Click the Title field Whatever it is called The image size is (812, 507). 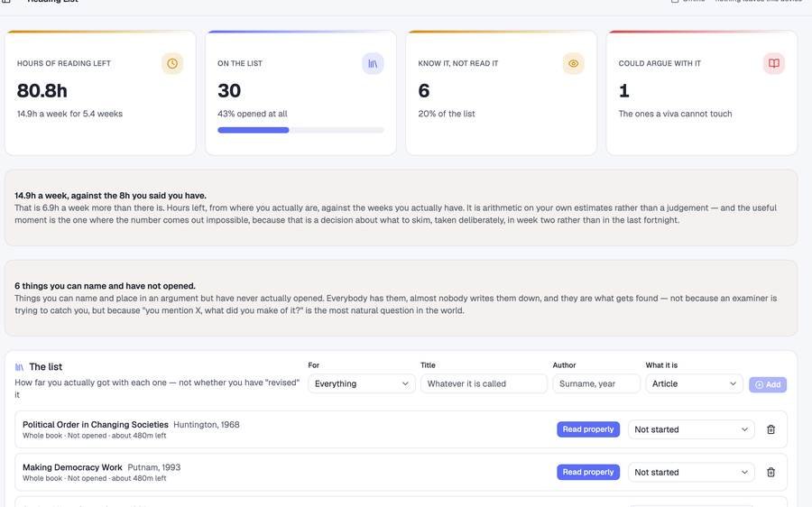(484, 383)
